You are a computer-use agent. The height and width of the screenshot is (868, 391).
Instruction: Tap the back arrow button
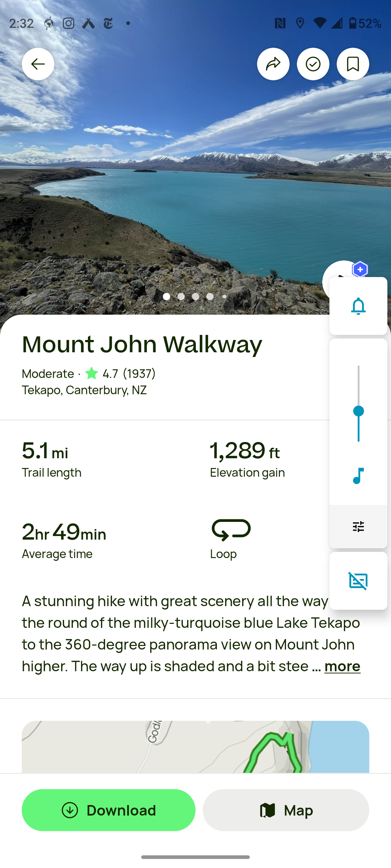pyautogui.click(x=38, y=64)
